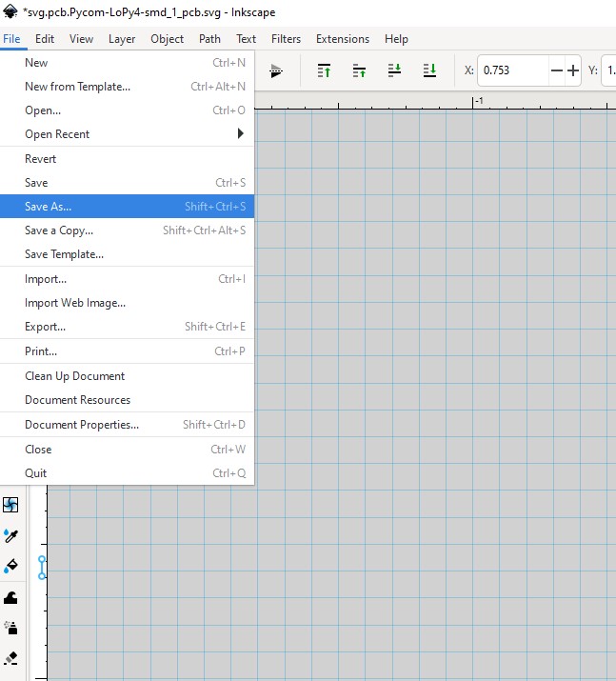Increase the X value with plus button
616x681 pixels.
click(573, 70)
